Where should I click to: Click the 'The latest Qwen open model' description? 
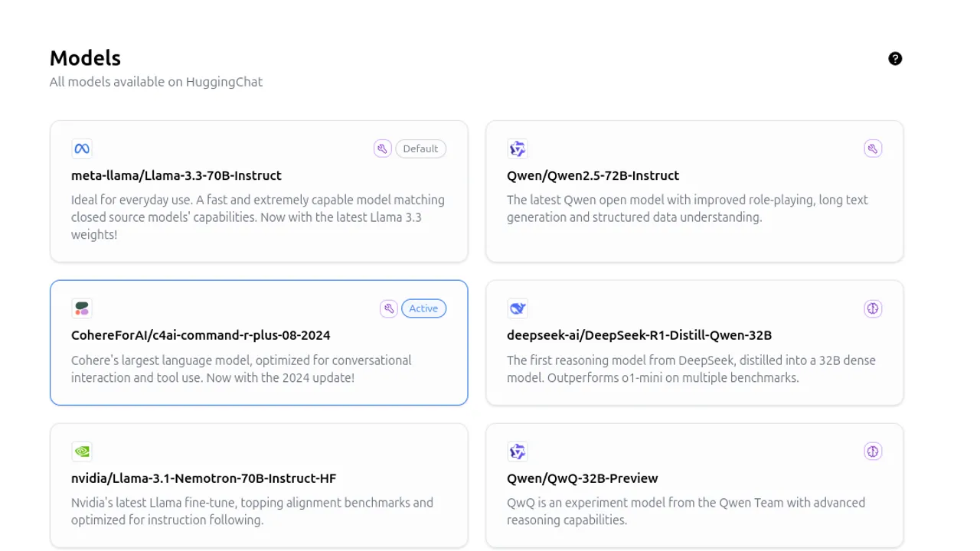pyautogui.click(x=688, y=208)
